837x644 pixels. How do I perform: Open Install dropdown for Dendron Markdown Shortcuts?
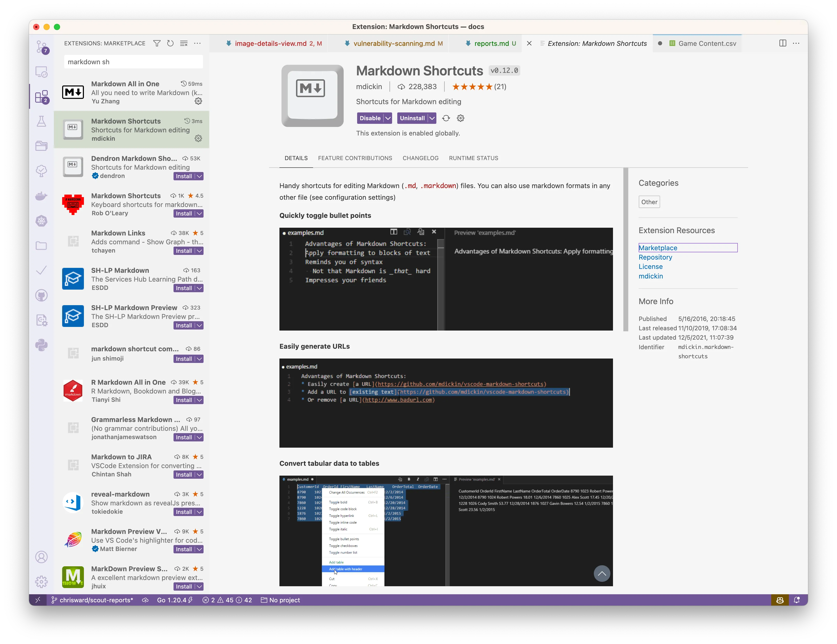click(x=199, y=176)
